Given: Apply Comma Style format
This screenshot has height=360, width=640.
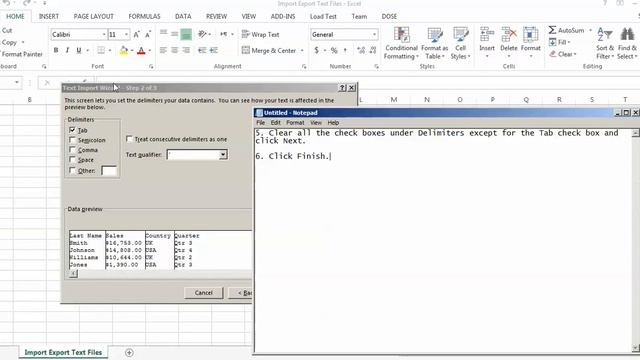Looking at the screenshot, I should coord(345,50).
